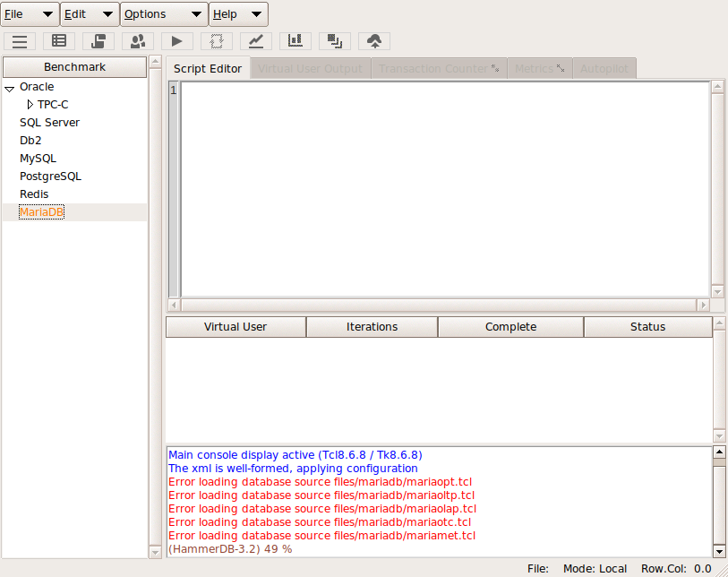Click the script editor scrollbar down arrow

pyautogui.click(x=717, y=292)
